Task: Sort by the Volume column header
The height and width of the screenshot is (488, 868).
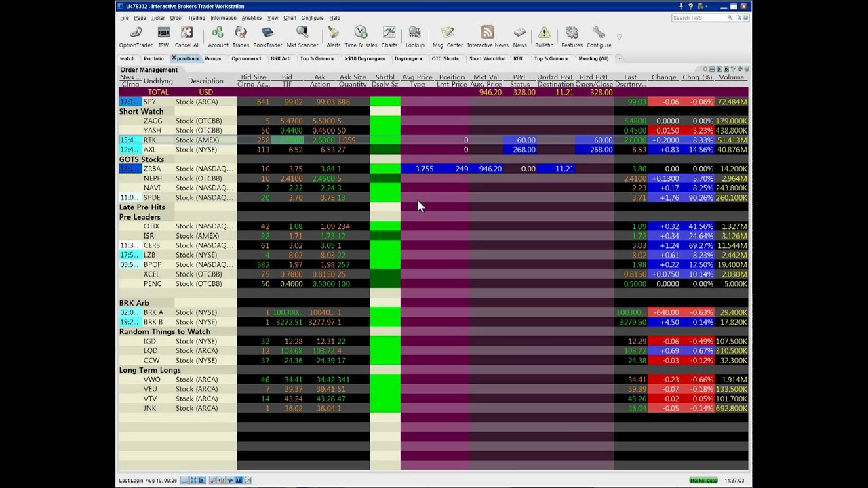Action: point(732,77)
